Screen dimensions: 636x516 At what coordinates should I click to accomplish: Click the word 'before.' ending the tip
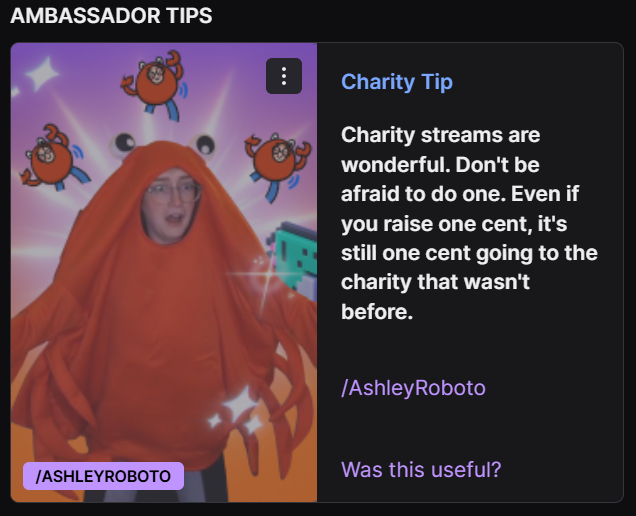(x=377, y=312)
